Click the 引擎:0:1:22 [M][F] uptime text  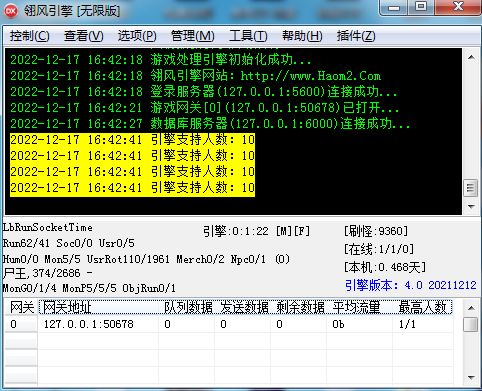click(257, 231)
